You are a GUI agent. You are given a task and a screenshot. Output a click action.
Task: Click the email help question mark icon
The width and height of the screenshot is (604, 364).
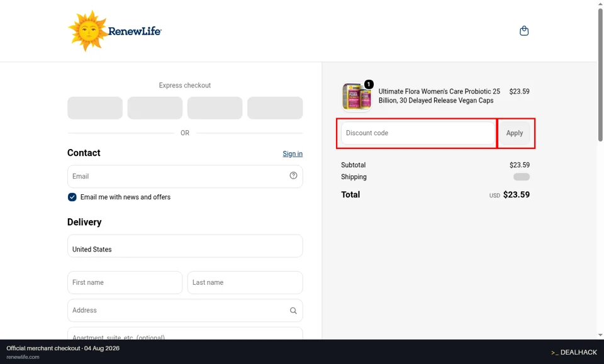point(293,175)
